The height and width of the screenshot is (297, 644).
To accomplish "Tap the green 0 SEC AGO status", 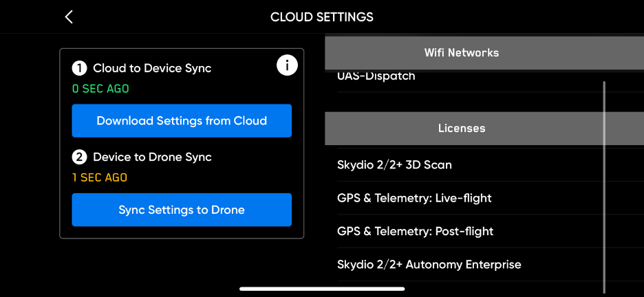I will coord(100,89).
